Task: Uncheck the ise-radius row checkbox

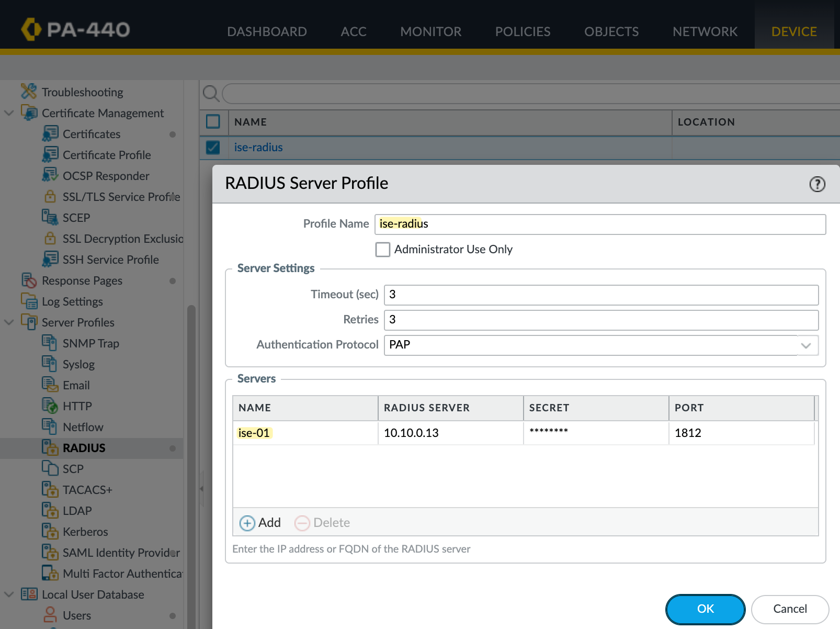Action: coord(213,148)
